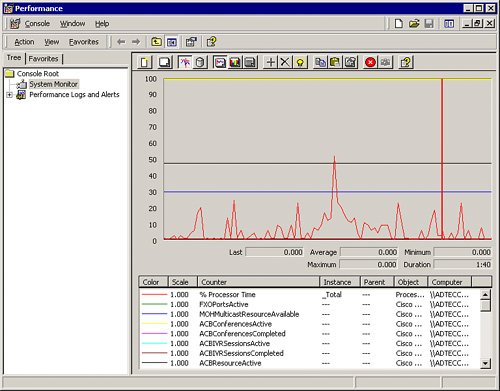Click the Update Data icon
The width and height of the screenshot is (500, 391).
385,62
